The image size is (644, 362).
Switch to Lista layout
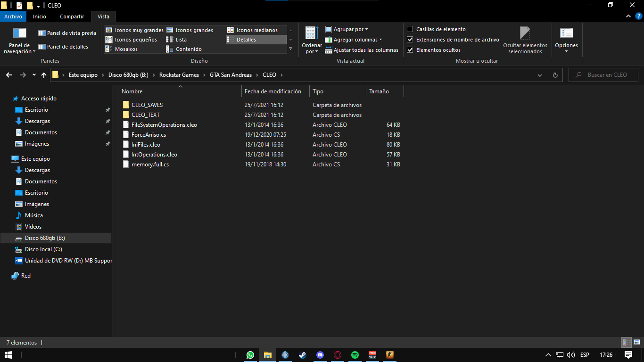177,40
